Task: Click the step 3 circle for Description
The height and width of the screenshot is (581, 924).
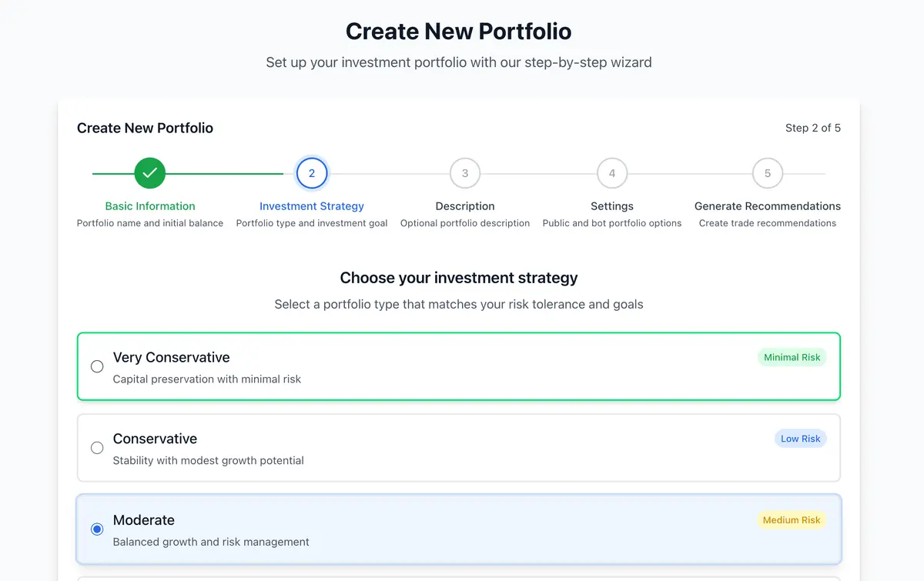Action: [x=464, y=172]
